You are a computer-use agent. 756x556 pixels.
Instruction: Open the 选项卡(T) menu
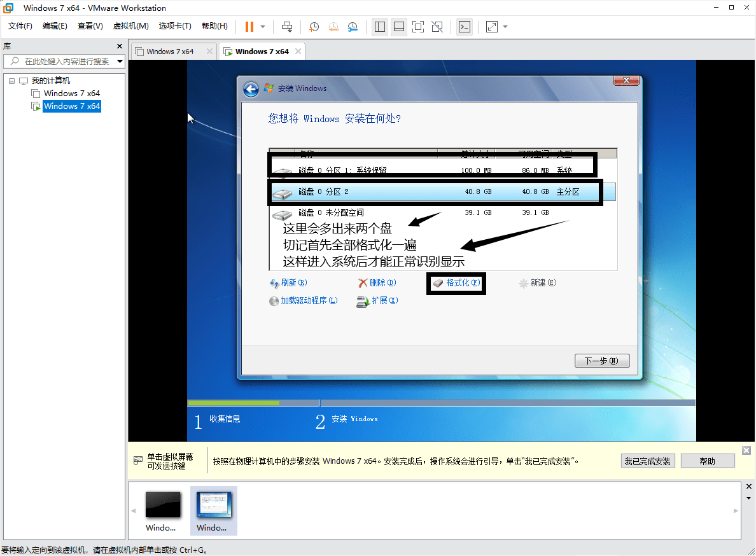click(175, 26)
